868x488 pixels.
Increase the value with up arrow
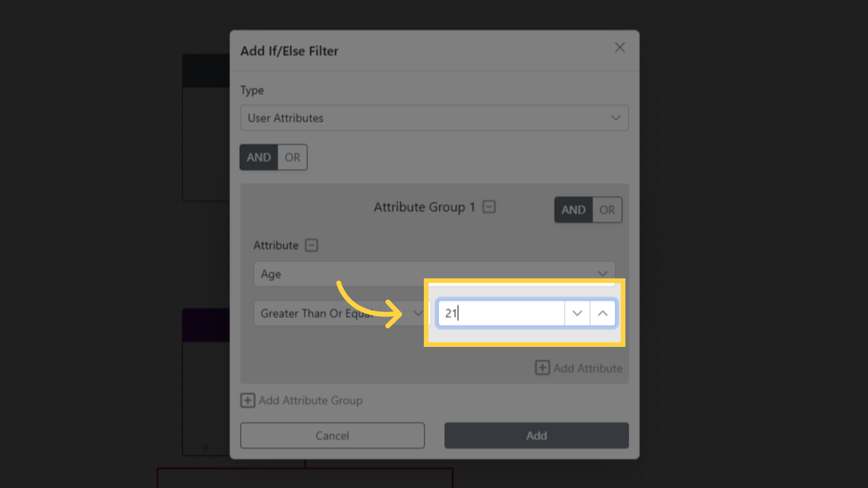602,313
